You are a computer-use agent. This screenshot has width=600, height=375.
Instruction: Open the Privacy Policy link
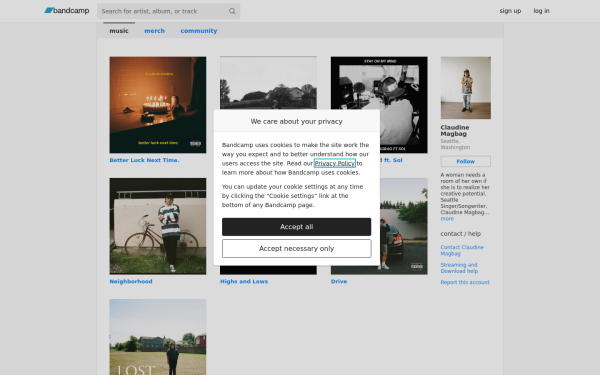[x=335, y=163]
